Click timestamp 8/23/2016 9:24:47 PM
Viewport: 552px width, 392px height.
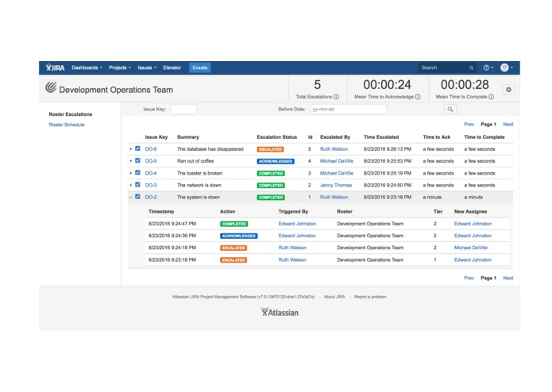pos(172,224)
